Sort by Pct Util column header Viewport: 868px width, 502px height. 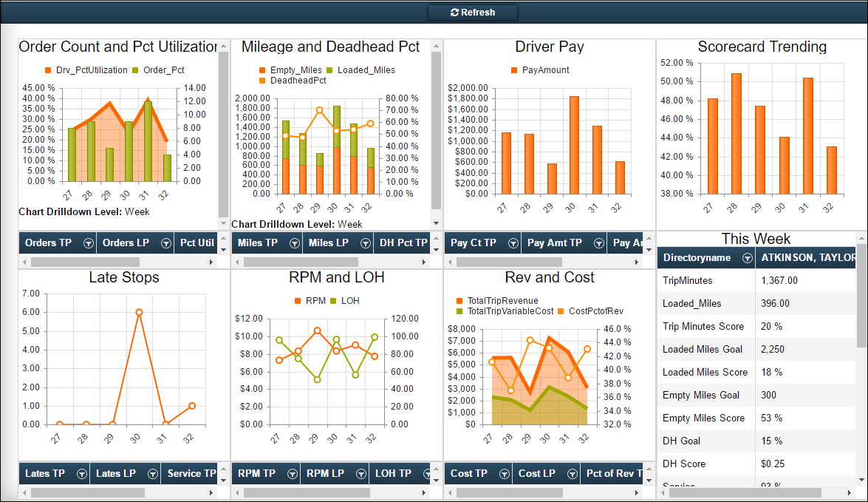197,242
